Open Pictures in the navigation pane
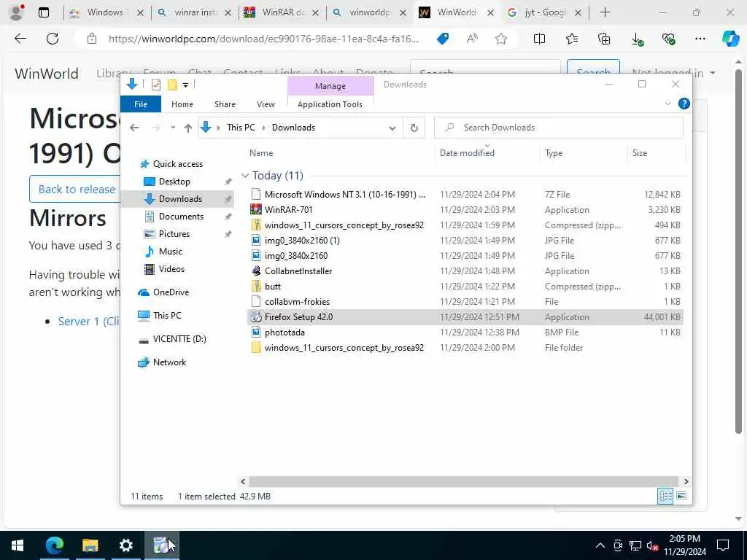The image size is (747, 560). point(174,234)
